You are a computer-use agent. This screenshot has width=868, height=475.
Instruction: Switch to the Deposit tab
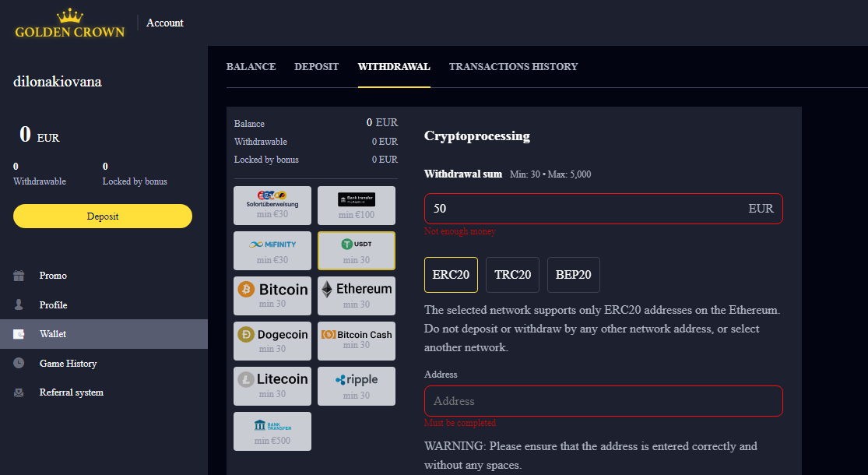[316, 67]
